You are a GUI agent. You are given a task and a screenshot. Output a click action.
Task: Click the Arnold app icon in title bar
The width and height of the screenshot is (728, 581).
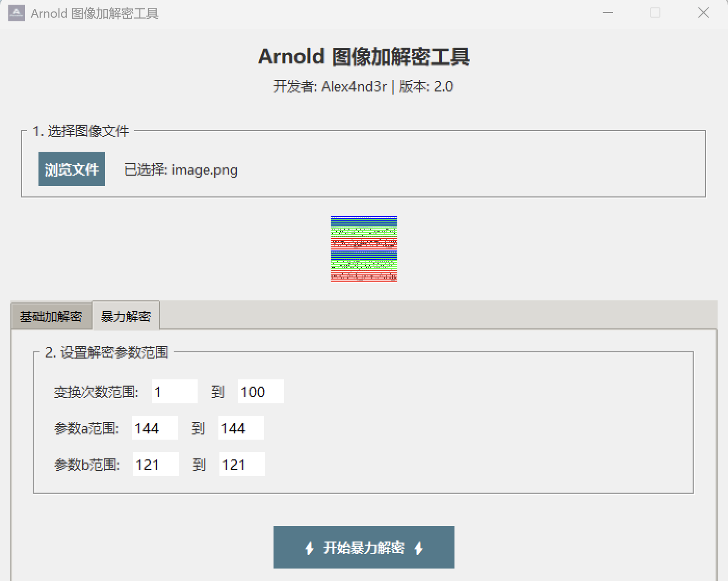pos(17,13)
